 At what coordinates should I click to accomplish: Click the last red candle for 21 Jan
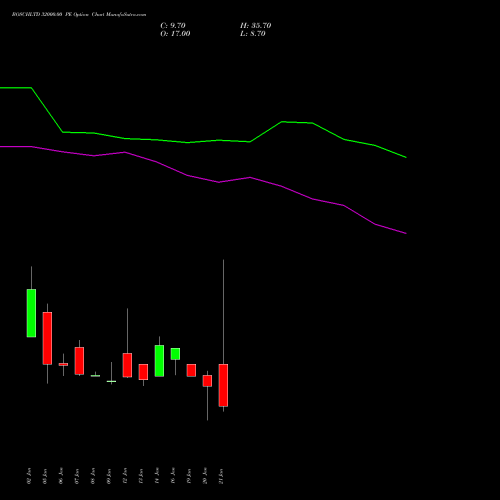pos(223,385)
